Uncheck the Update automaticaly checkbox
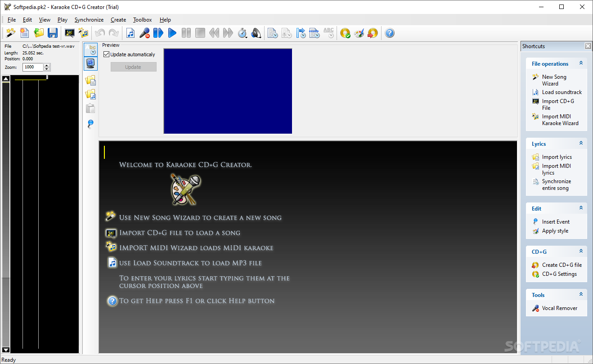 [107, 54]
